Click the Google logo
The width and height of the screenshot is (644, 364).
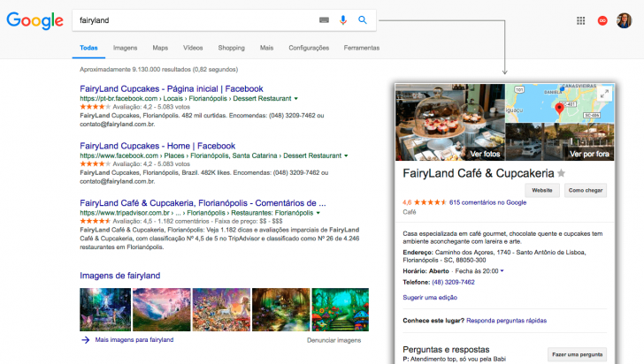[34, 20]
